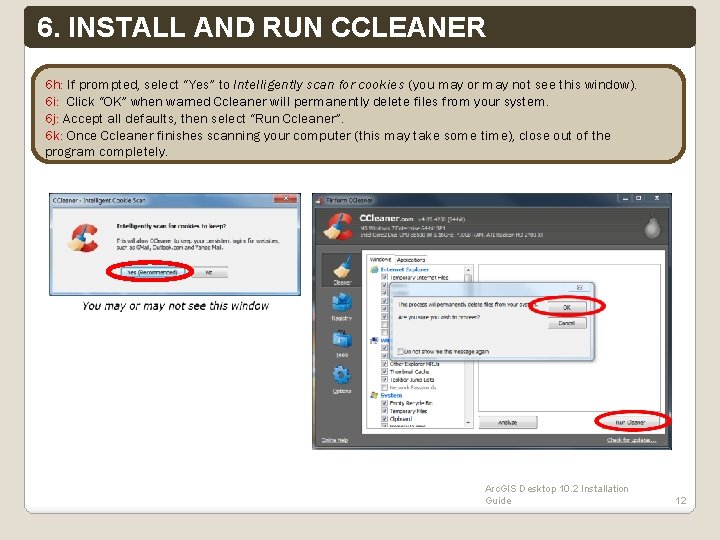Click the Run Cleaner button

click(x=630, y=422)
